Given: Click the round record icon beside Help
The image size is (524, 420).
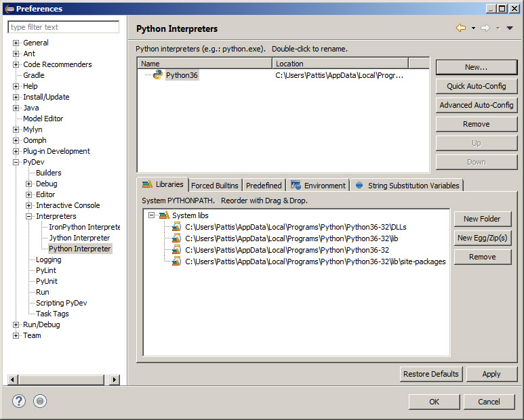Looking at the screenshot, I should (40, 401).
